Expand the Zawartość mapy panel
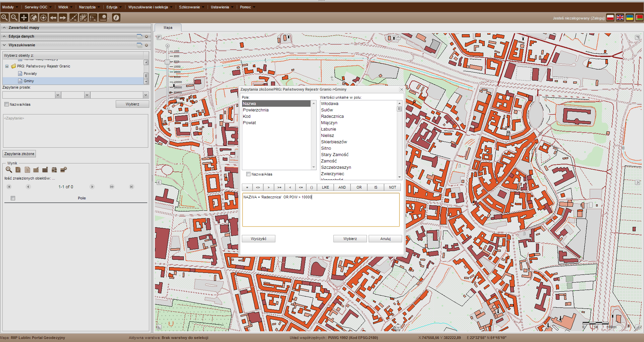Viewport: 644px width, 342px height. tap(4, 28)
